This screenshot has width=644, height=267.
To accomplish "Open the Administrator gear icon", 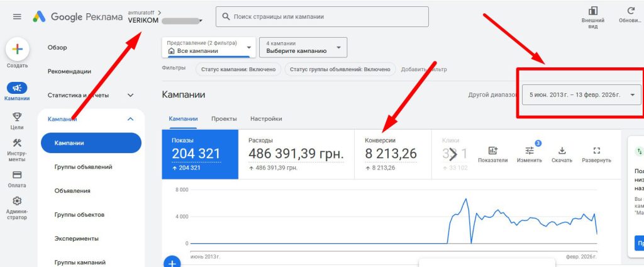I will 17,201.
